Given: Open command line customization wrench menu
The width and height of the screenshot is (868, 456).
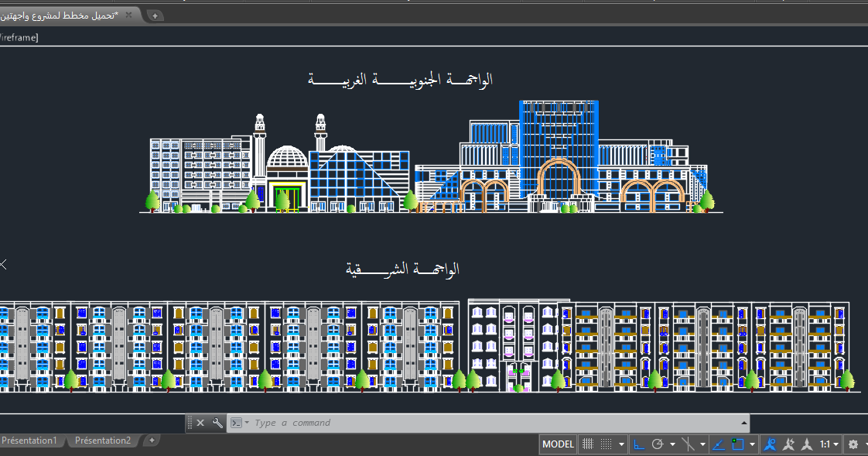Looking at the screenshot, I should (217, 423).
